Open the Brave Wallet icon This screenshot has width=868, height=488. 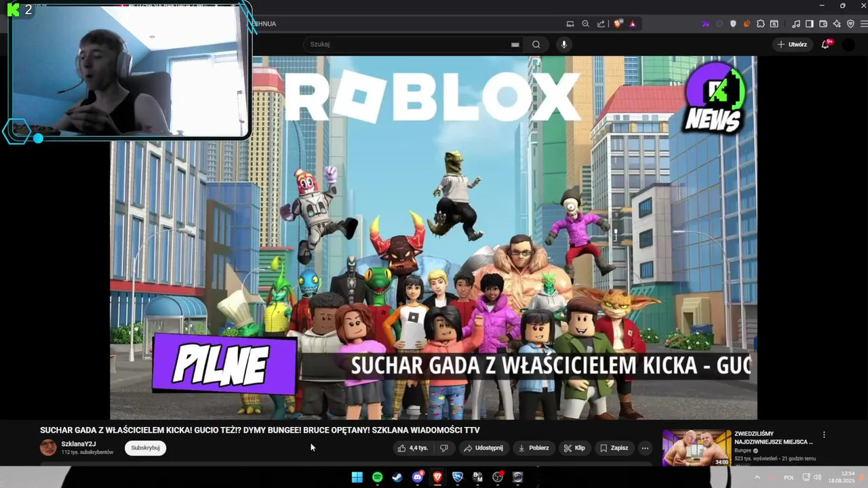point(823,24)
